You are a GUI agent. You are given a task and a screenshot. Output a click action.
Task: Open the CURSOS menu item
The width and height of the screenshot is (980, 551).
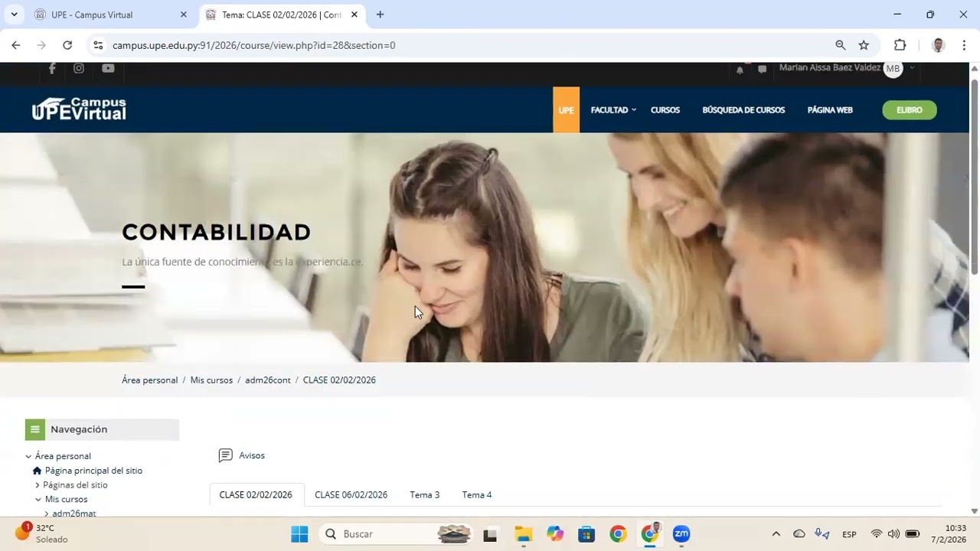[x=665, y=110]
